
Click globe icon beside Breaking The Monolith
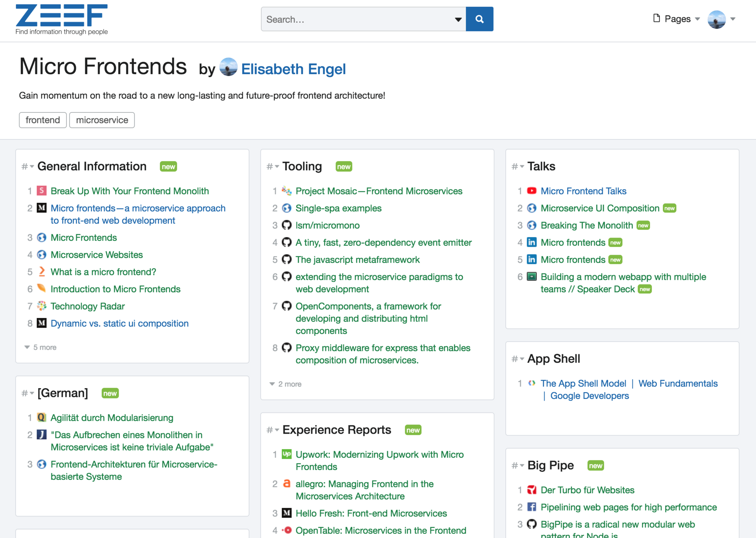(532, 225)
